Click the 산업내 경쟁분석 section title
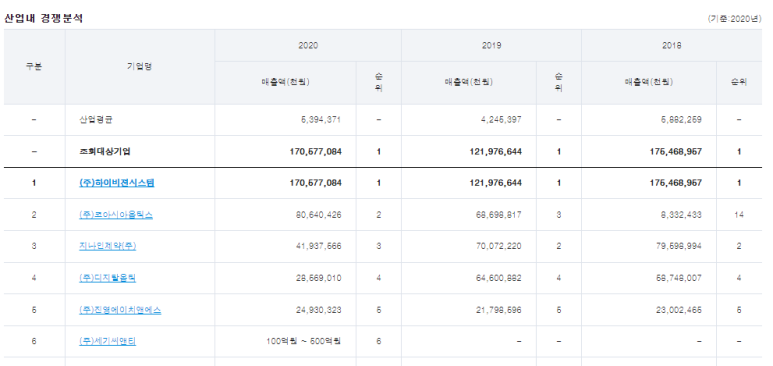 tap(43, 19)
